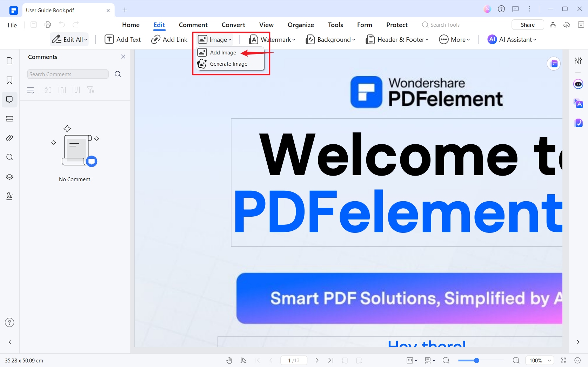The width and height of the screenshot is (588, 367).
Task: Open the page layout dropdown in status bar
Action: pyautogui.click(x=430, y=360)
